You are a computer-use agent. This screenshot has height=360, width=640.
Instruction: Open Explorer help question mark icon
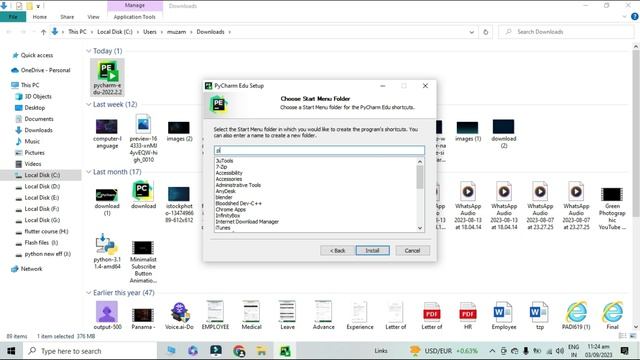coord(635,17)
